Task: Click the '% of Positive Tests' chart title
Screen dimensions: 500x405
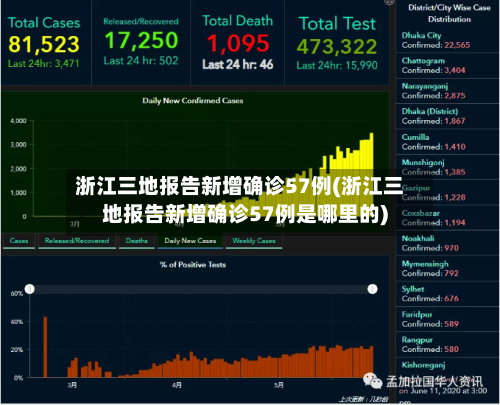Action: click(193, 265)
